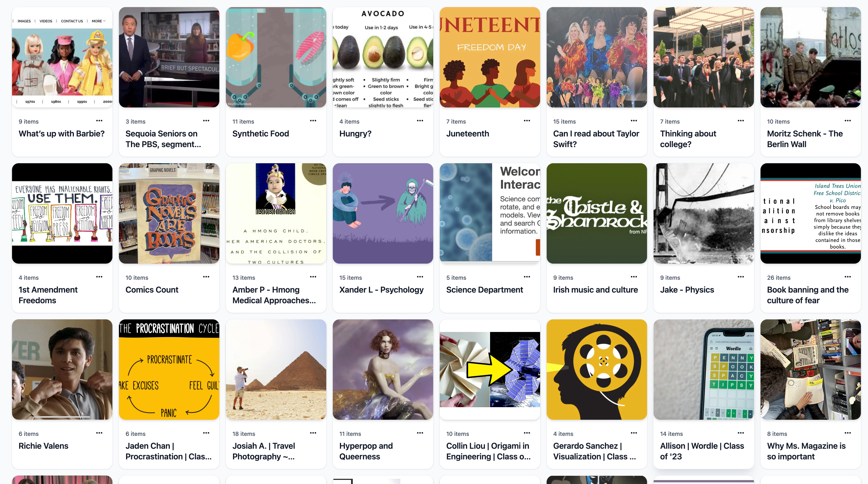Open ellipsis menu on Jake - Physics card
Screen dimensions: 868x484
click(741, 277)
